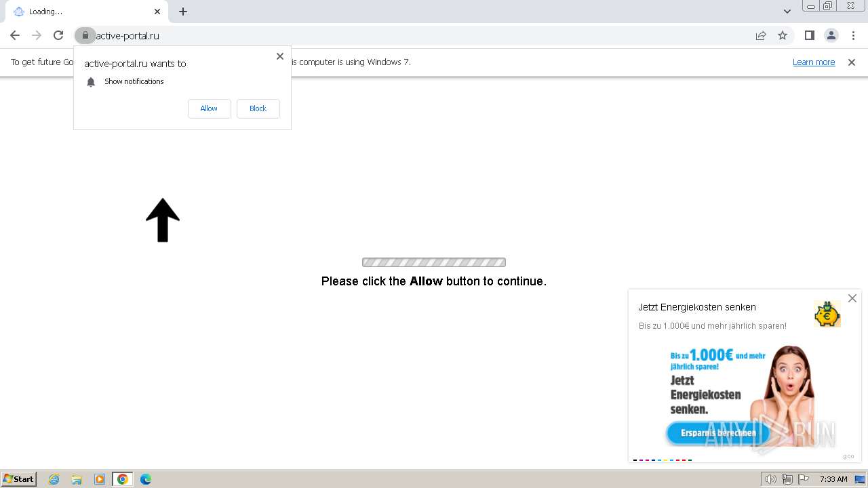The width and height of the screenshot is (868, 488).
Task: Switch to Chrome taskbar icon
Action: 123,479
